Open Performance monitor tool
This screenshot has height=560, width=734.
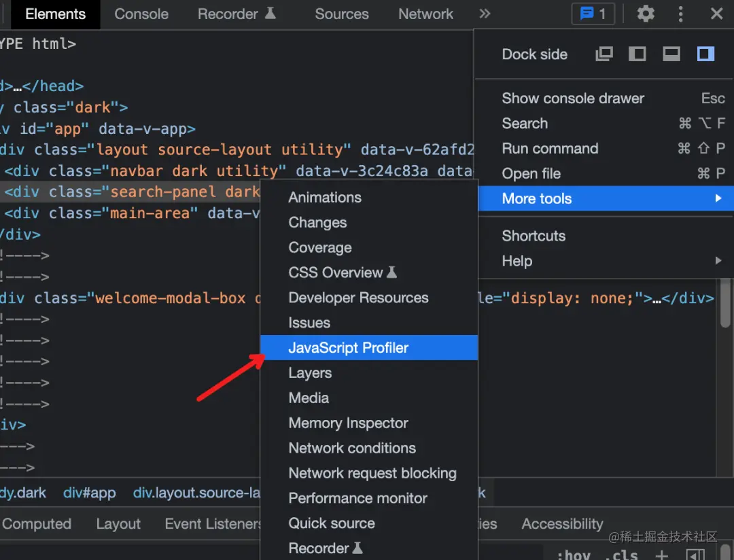[369, 498]
